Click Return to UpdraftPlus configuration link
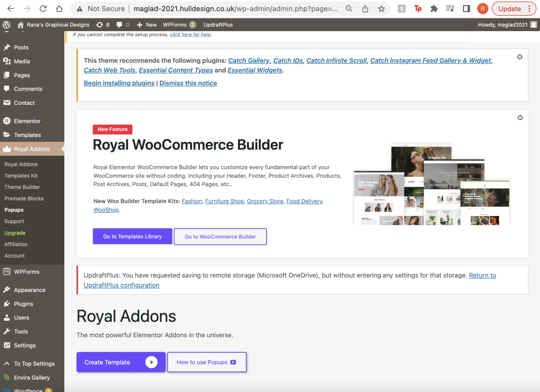 point(290,280)
